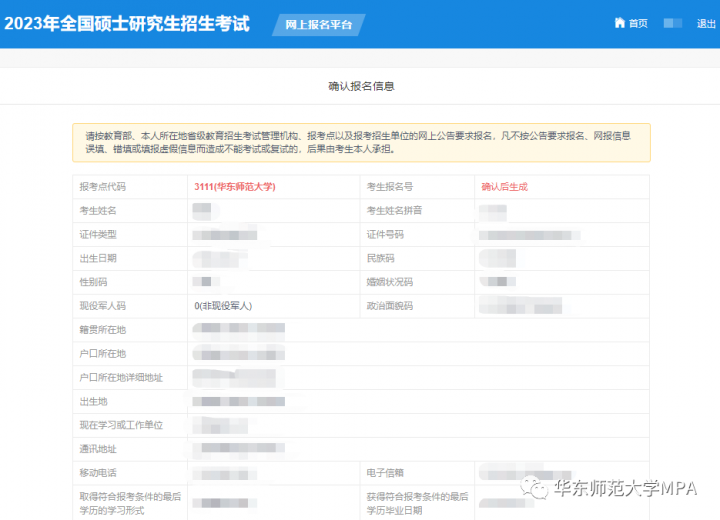Select the 3111(华东师范大学) value
The height and width of the screenshot is (520, 720).
coord(235,187)
